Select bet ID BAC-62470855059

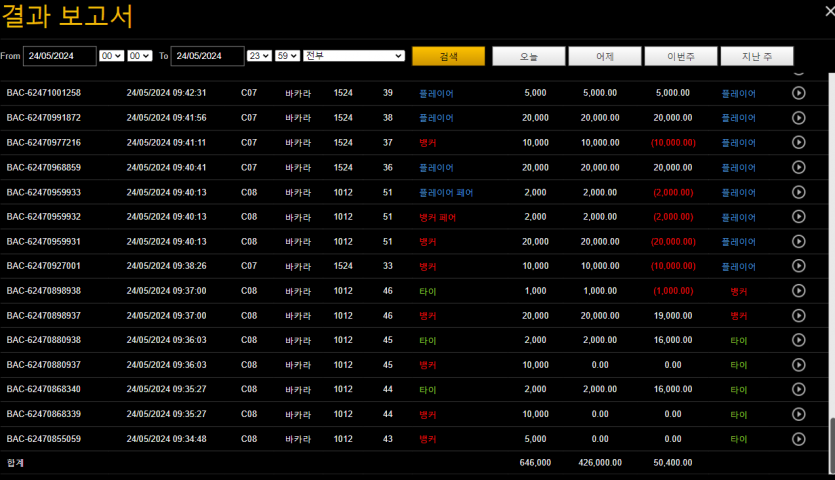point(44,439)
